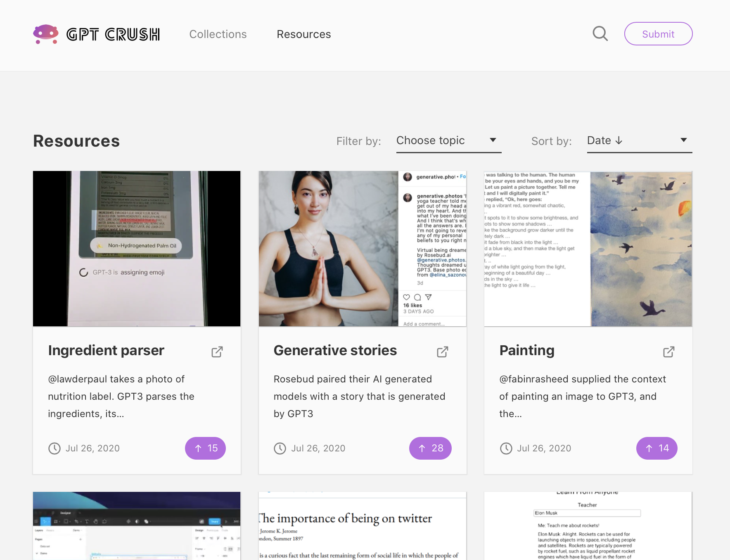Click Jul 26, 2020 on Generative stories
This screenshot has height=560, width=730.
[318, 448]
